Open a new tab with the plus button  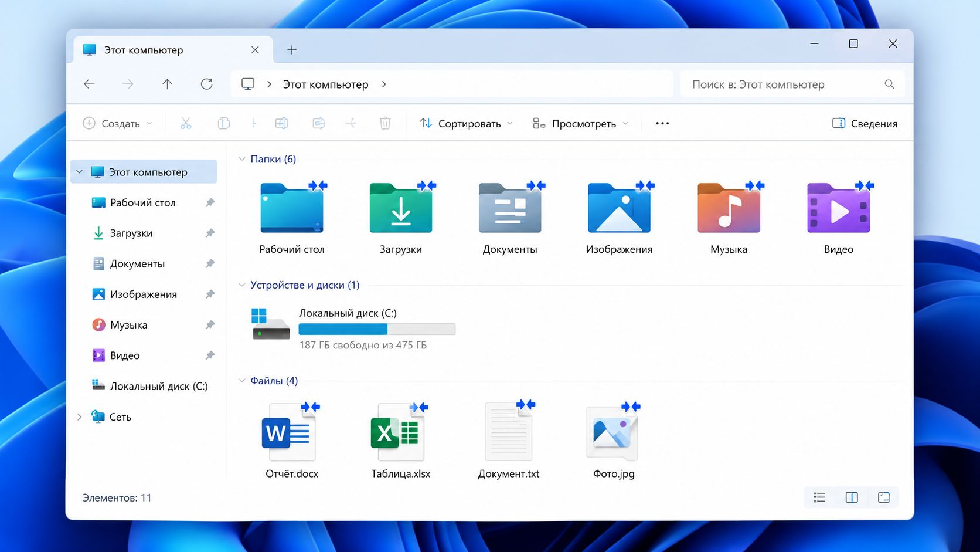[292, 50]
